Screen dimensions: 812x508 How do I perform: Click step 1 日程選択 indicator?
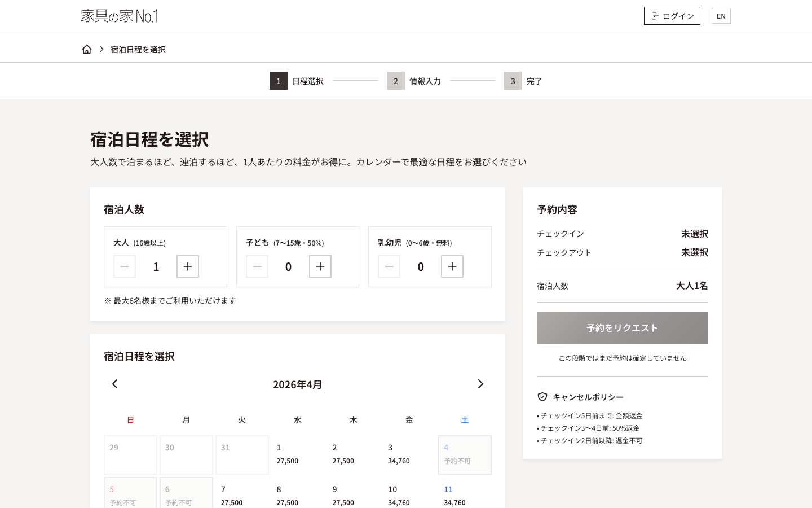pos(297,81)
